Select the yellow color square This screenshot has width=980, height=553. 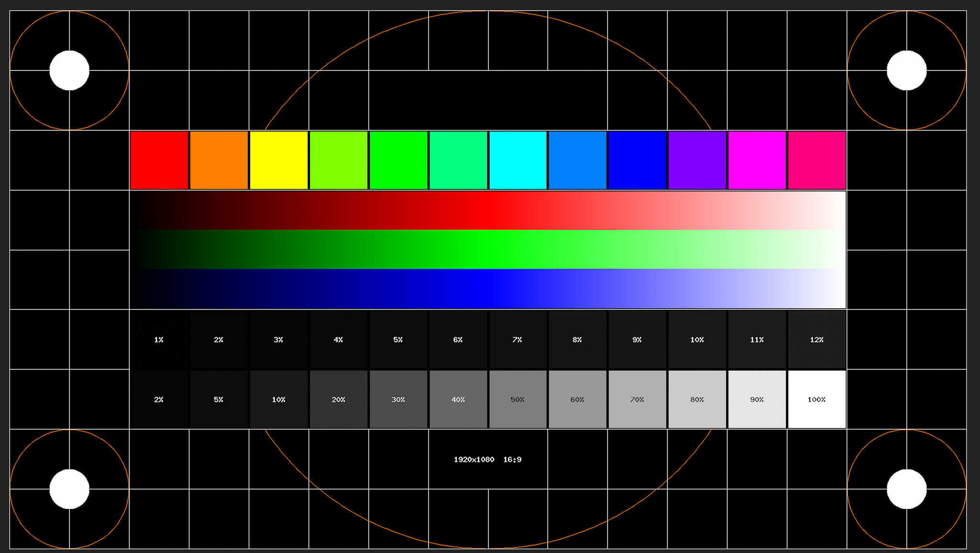point(278,160)
